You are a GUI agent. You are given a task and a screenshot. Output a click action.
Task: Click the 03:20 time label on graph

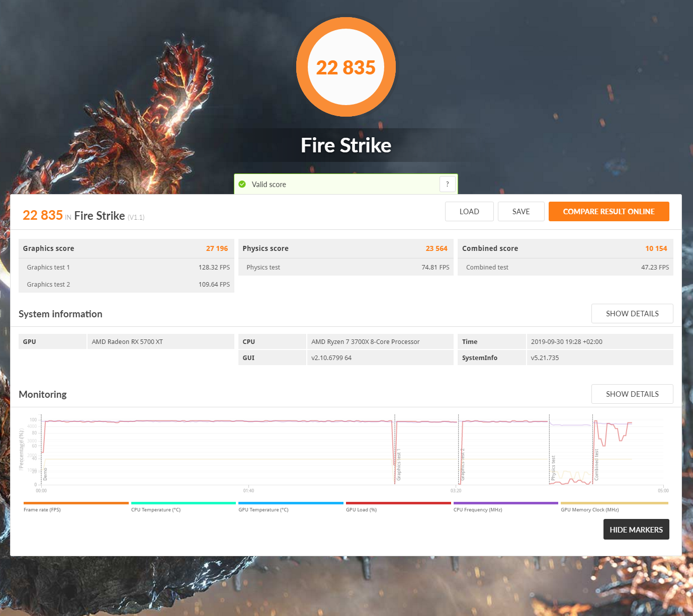pyautogui.click(x=456, y=490)
